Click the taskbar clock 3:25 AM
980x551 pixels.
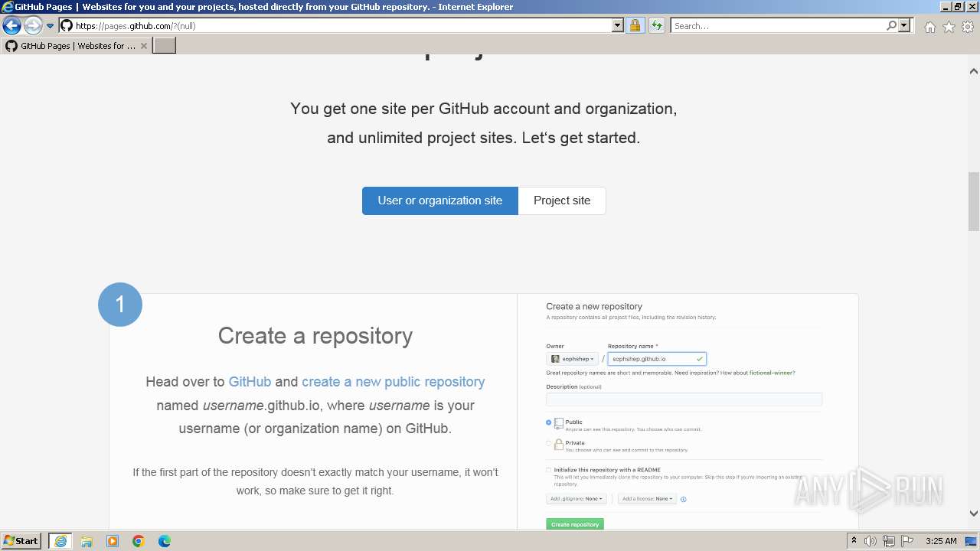tap(941, 541)
